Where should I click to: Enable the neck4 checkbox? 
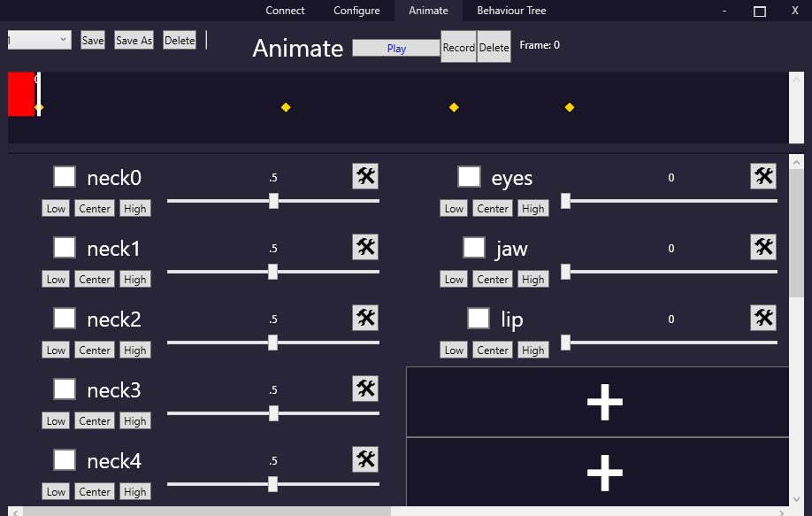65,460
